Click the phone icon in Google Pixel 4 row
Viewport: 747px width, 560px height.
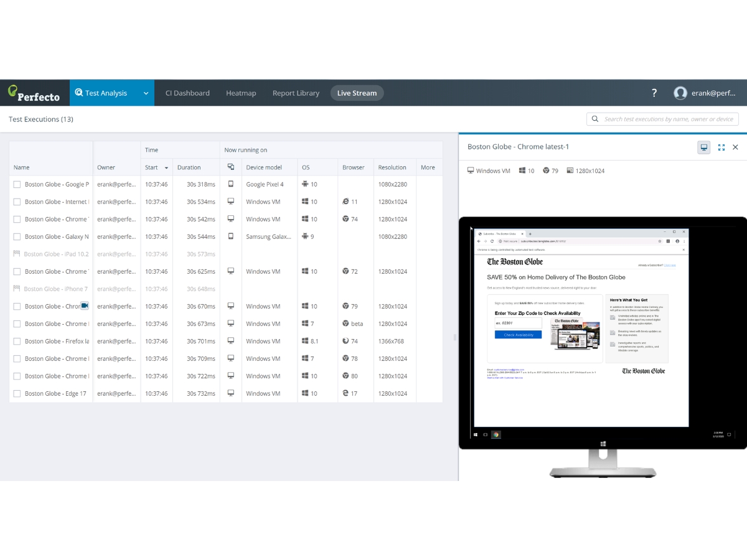click(231, 184)
